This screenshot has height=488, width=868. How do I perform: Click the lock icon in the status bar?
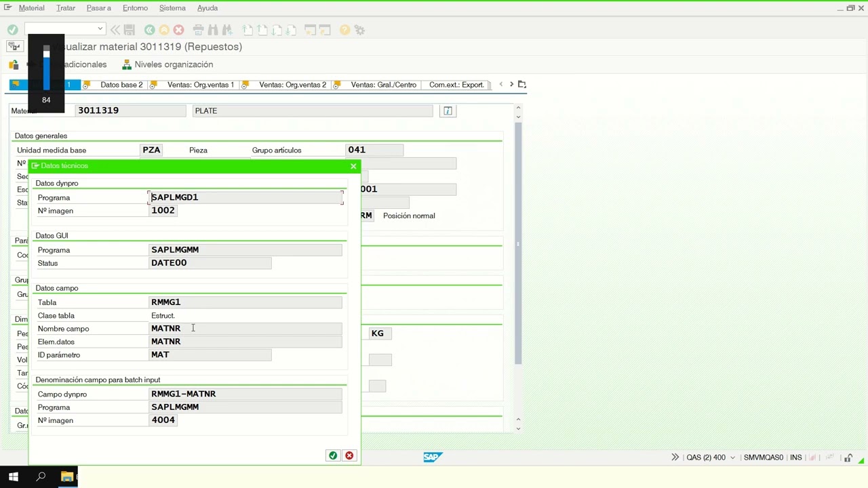click(848, 458)
